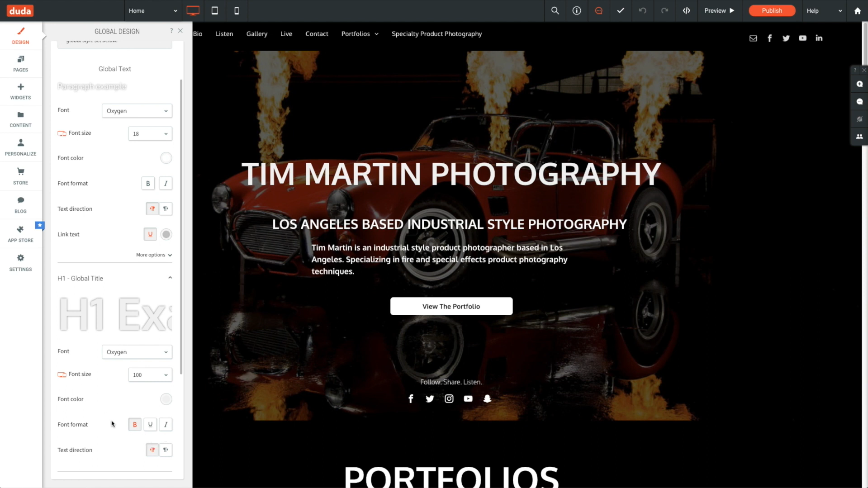The height and width of the screenshot is (488, 868).
Task: Toggle italic formatting for paragraph text
Action: pos(166,183)
